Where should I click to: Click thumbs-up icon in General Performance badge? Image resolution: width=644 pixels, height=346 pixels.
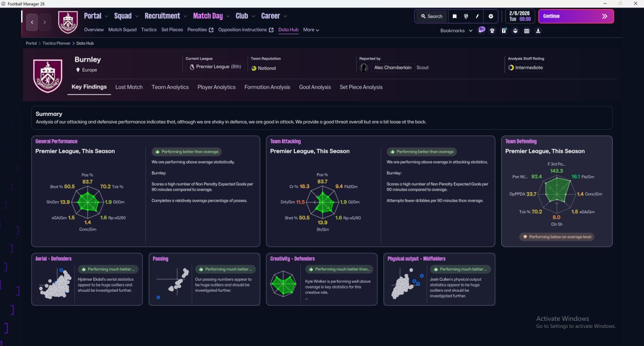pyautogui.click(x=157, y=151)
